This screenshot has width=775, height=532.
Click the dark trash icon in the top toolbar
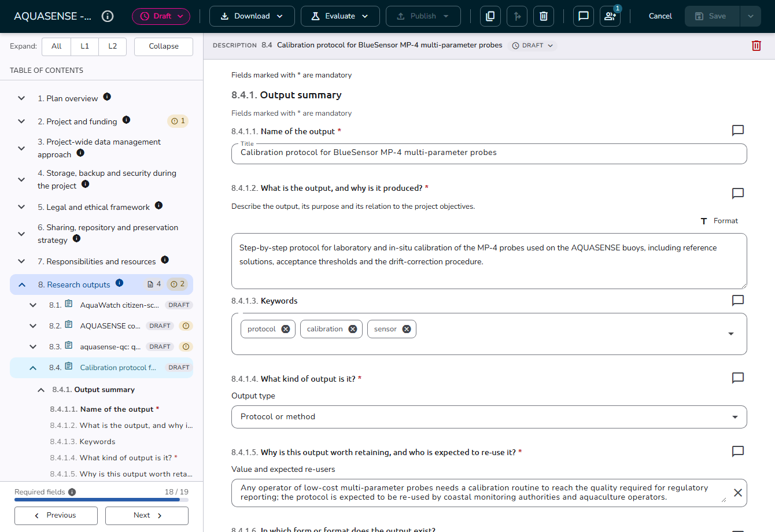click(544, 16)
